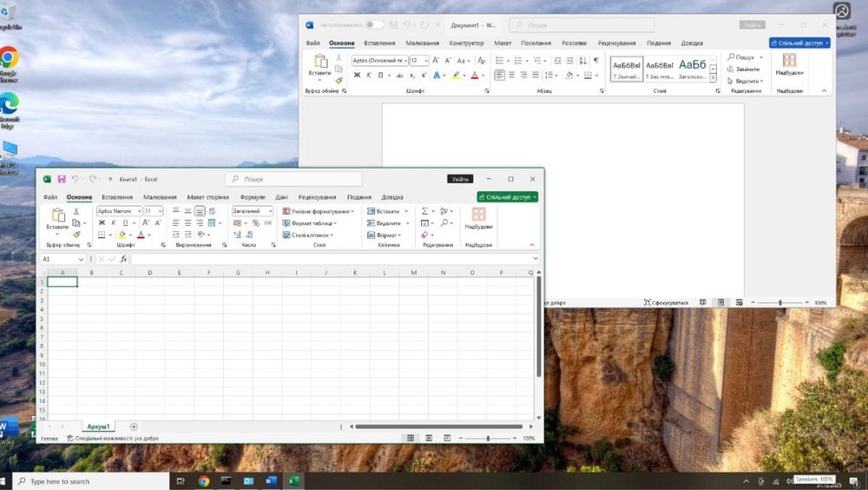Click the fx insert function icon
The width and height of the screenshot is (868, 490).
[123, 259]
